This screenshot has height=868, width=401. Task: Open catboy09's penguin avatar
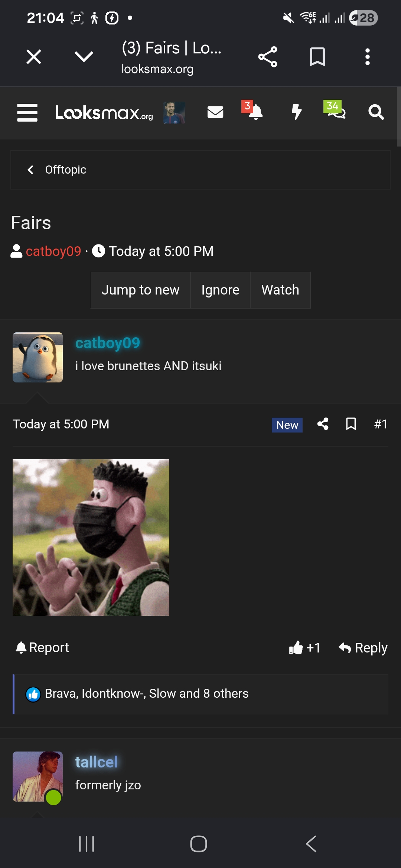(x=38, y=357)
